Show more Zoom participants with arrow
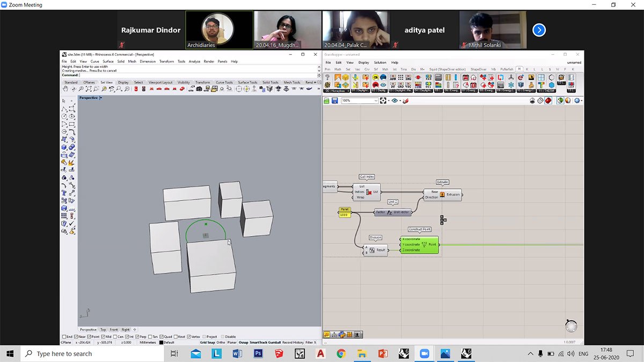The image size is (644, 362). (x=539, y=30)
